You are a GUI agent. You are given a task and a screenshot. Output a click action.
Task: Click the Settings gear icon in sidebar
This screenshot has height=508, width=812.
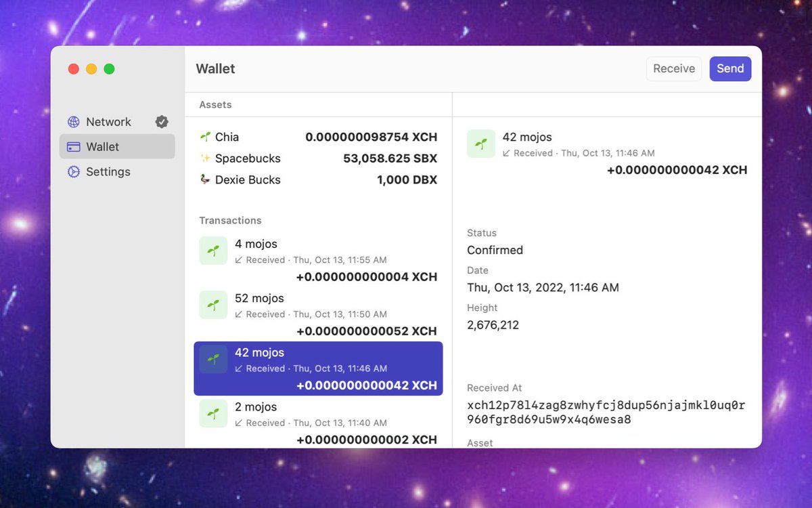tap(73, 171)
